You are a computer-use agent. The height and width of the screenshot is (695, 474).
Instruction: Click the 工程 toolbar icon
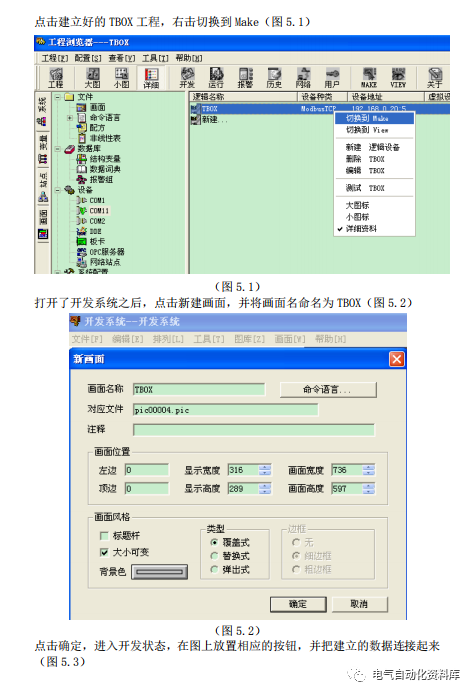tap(56, 78)
